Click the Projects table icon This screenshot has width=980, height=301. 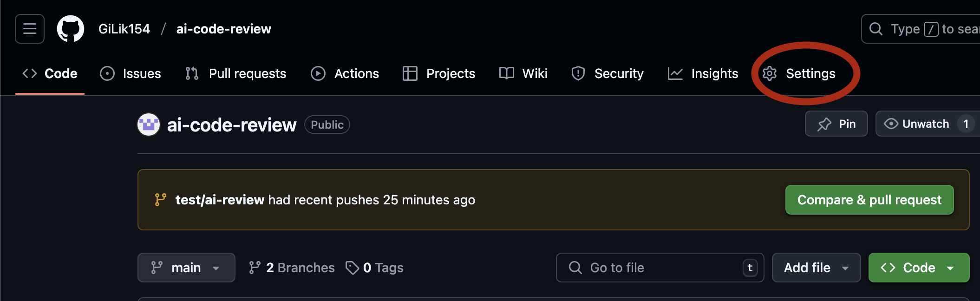[x=410, y=73]
